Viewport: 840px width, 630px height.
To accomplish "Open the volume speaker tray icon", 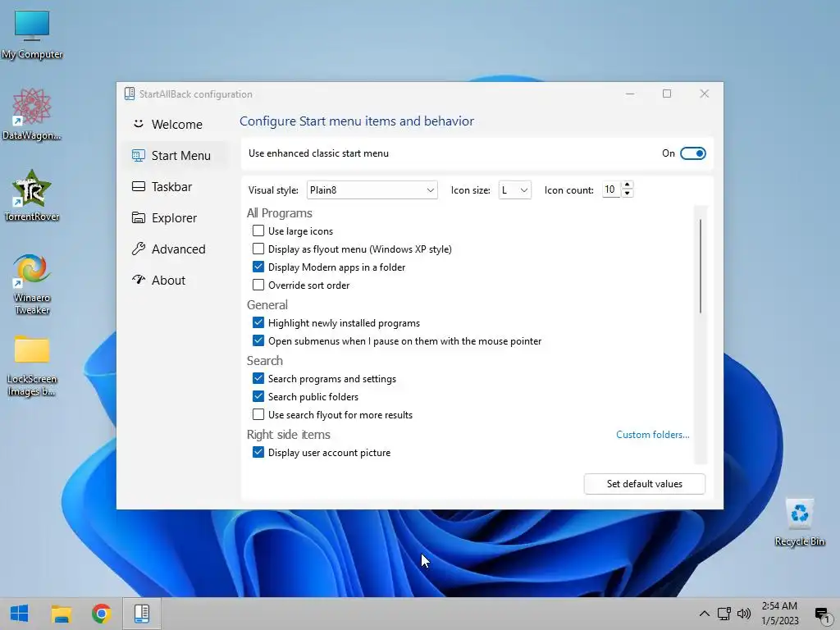I will pyautogui.click(x=743, y=614).
